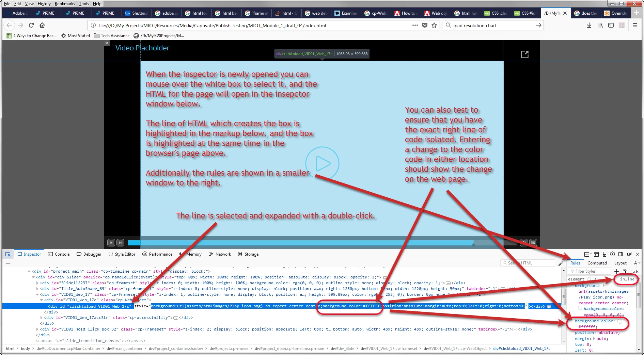Bookmark this page with the star

434,25
